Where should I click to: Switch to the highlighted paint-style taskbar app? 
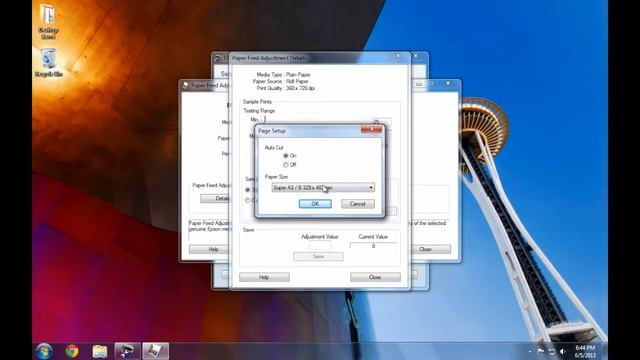156,351
